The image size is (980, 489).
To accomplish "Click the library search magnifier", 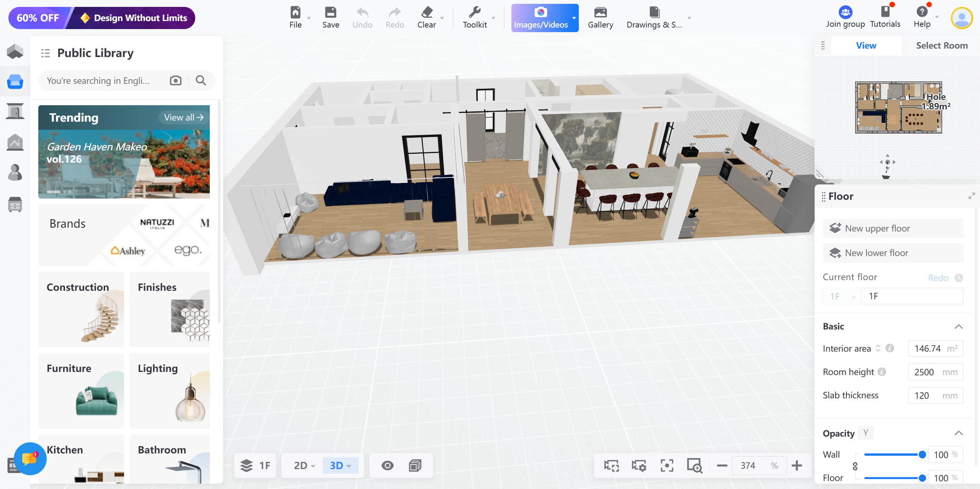I will [201, 80].
